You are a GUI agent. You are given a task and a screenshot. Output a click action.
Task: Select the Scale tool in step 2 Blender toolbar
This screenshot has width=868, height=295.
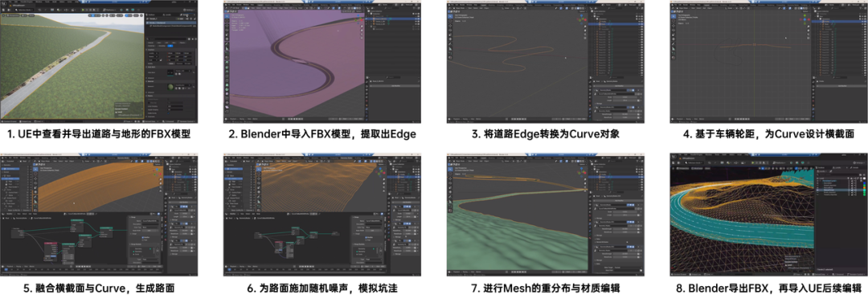227,35
